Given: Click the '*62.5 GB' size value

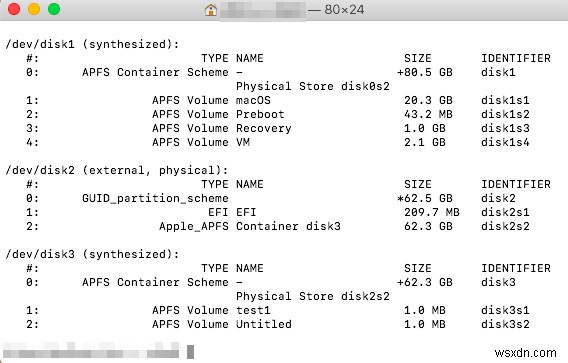Looking at the screenshot, I should click(425, 199).
